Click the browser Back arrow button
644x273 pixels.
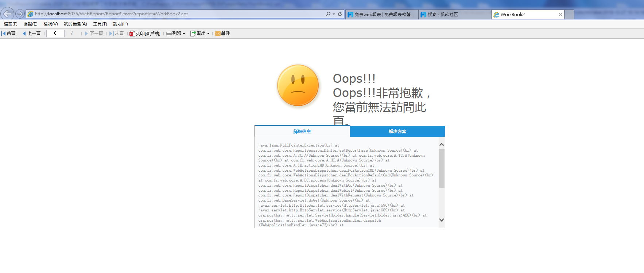point(7,14)
